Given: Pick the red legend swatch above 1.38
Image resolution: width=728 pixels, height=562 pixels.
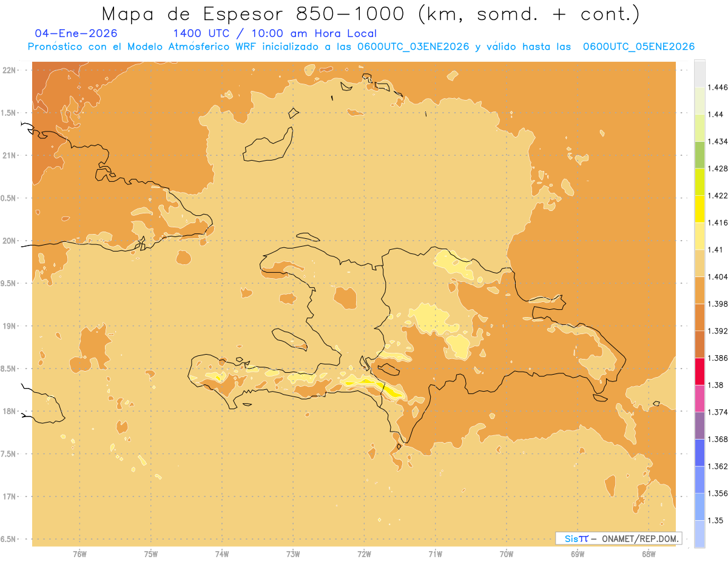Looking at the screenshot, I should pos(699,371).
